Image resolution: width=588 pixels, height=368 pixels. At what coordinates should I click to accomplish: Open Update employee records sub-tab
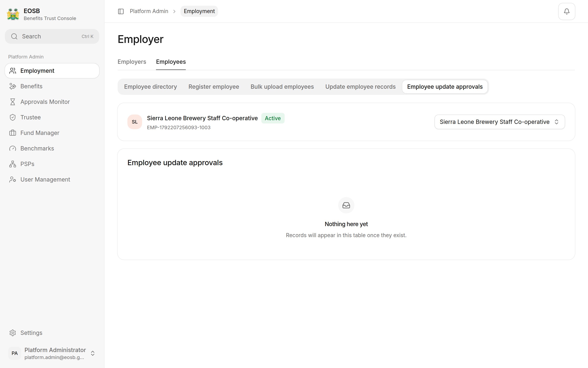[360, 87]
